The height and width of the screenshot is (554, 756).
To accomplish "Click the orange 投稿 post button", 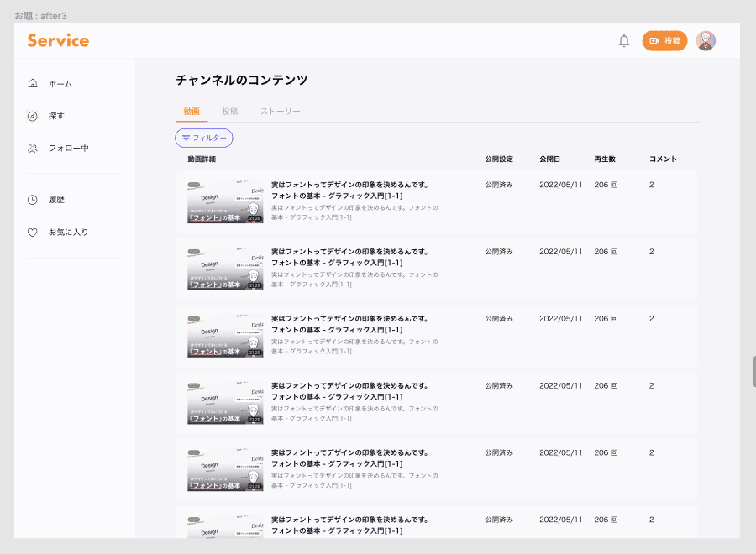I will click(664, 41).
